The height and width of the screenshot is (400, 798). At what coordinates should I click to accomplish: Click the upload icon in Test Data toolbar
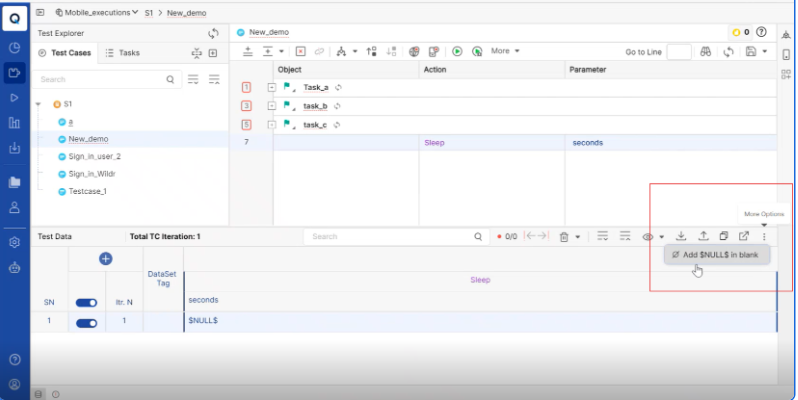click(702, 237)
